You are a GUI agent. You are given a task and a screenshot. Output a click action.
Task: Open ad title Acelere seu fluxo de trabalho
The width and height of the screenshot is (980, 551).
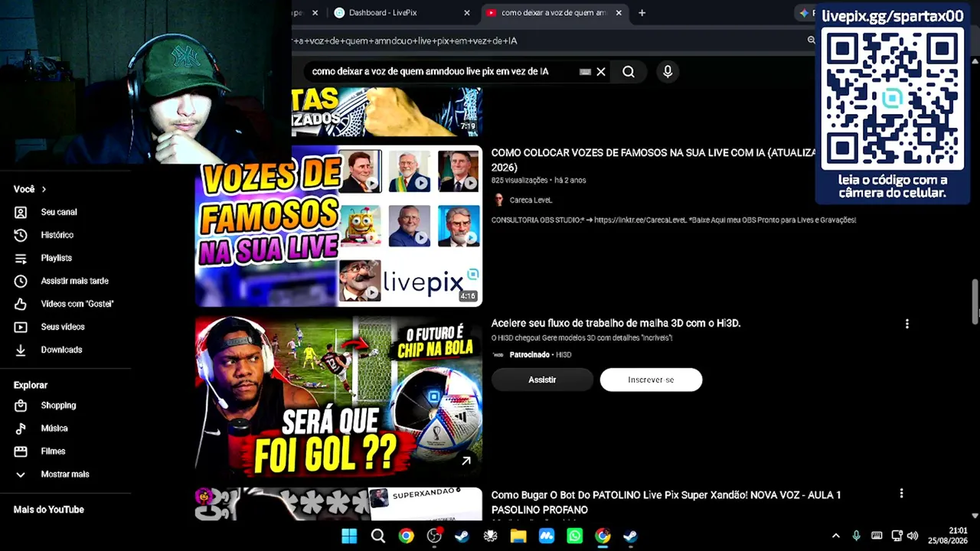(616, 323)
